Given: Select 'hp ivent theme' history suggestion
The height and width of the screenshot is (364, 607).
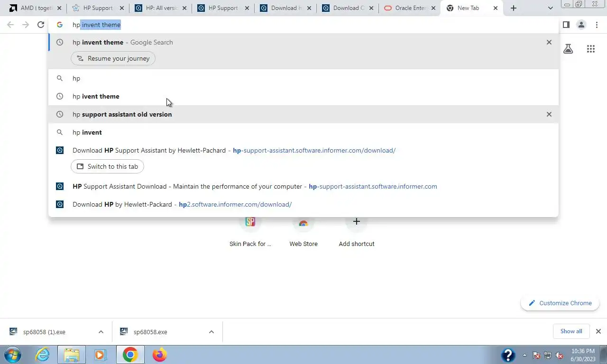Looking at the screenshot, I should (x=303, y=96).
